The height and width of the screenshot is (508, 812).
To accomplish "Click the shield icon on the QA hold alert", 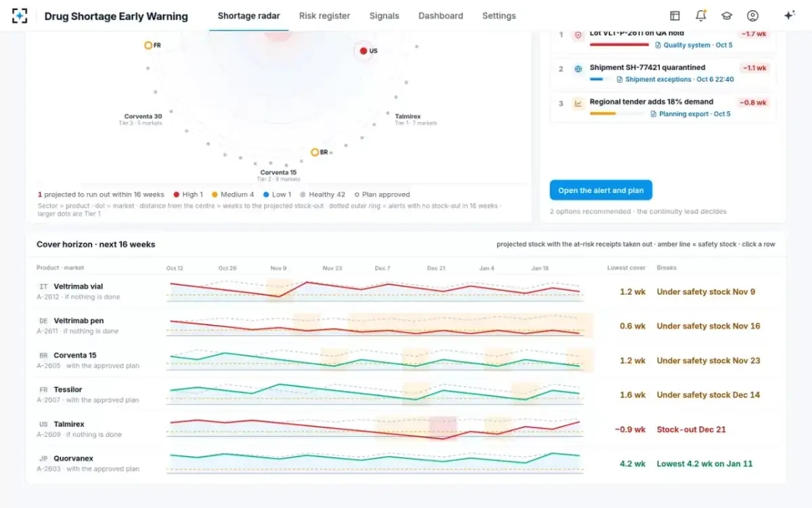I will [x=578, y=35].
